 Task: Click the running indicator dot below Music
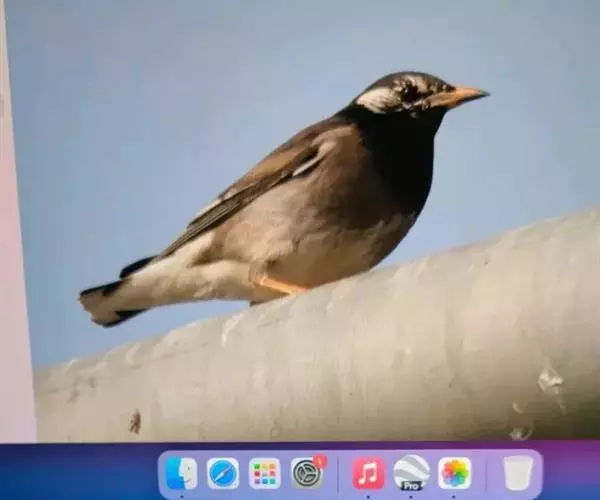[368, 495]
